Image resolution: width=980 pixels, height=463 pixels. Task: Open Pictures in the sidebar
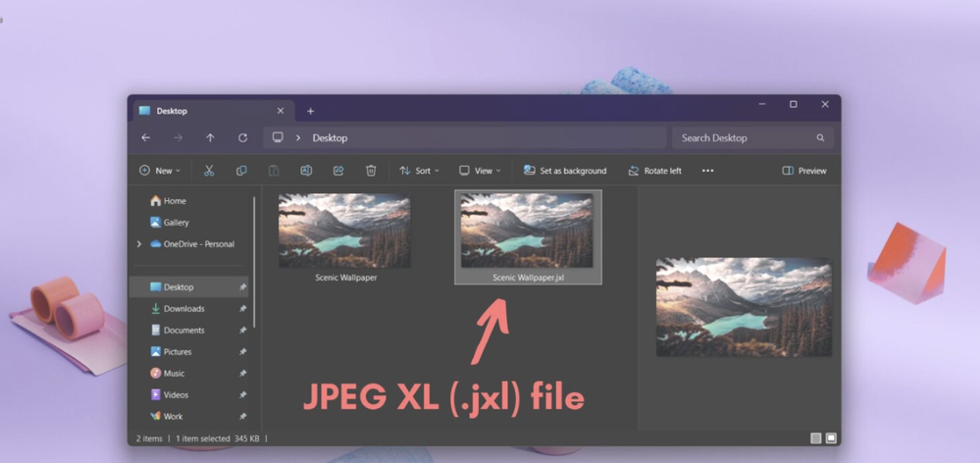[172, 352]
